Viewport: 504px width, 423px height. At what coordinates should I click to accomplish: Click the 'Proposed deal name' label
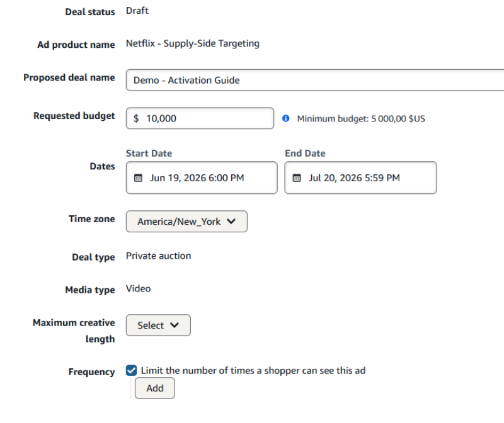point(69,77)
